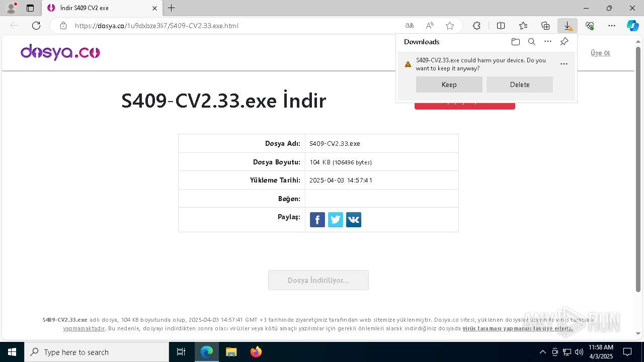
Task: Open the Extensions puzzle icon
Action: click(x=476, y=26)
